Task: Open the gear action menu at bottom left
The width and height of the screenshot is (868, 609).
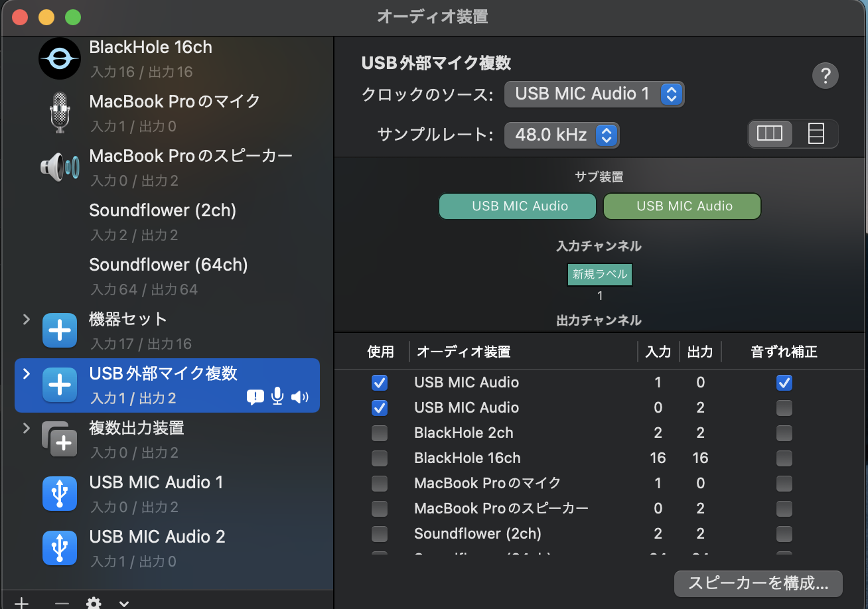Action: [93, 602]
